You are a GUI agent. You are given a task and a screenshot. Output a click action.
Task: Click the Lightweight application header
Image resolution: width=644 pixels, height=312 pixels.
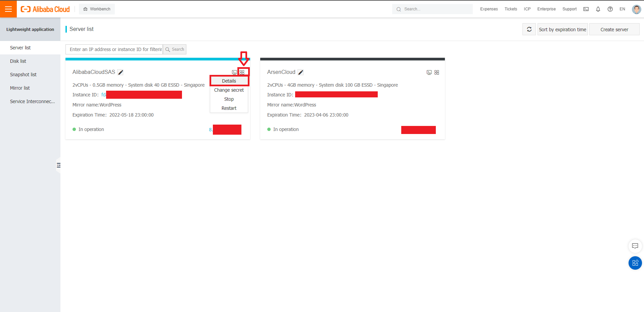coord(30,29)
